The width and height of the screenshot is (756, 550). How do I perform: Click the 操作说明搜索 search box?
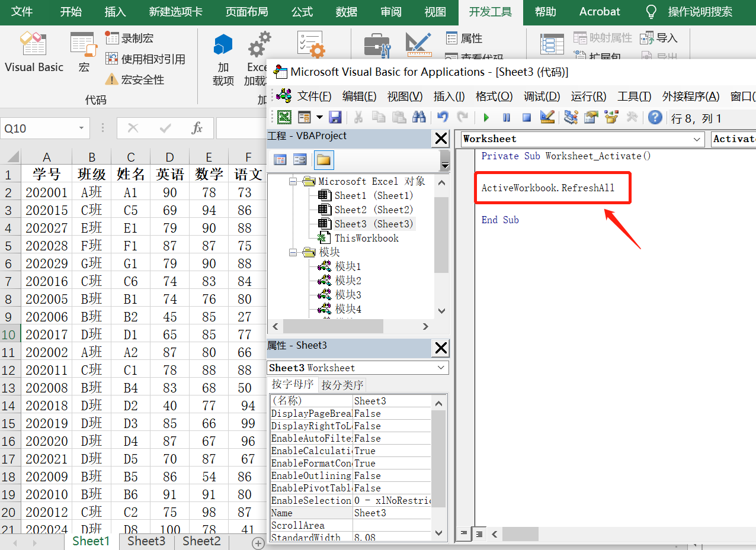[x=700, y=12]
